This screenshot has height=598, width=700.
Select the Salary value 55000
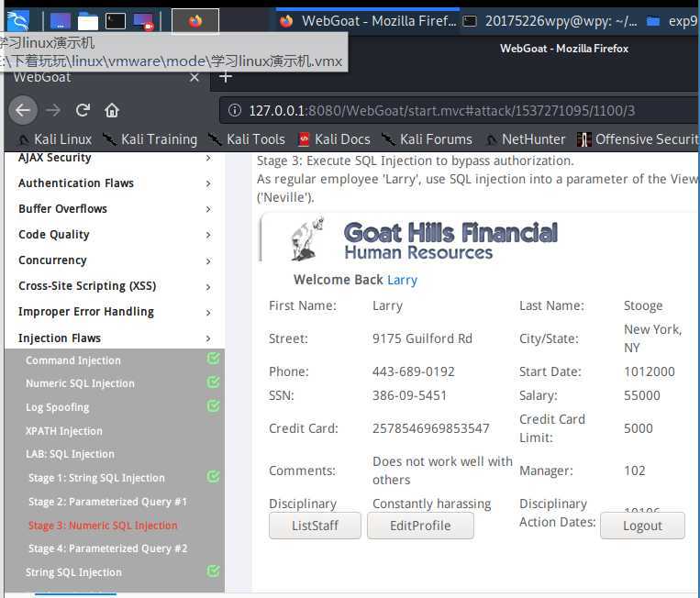click(x=642, y=395)
